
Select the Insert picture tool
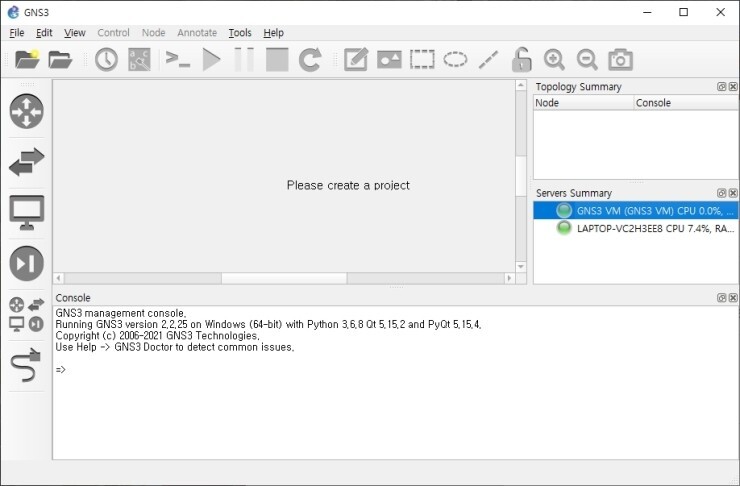pyautogui.click(x=389, y=60)
